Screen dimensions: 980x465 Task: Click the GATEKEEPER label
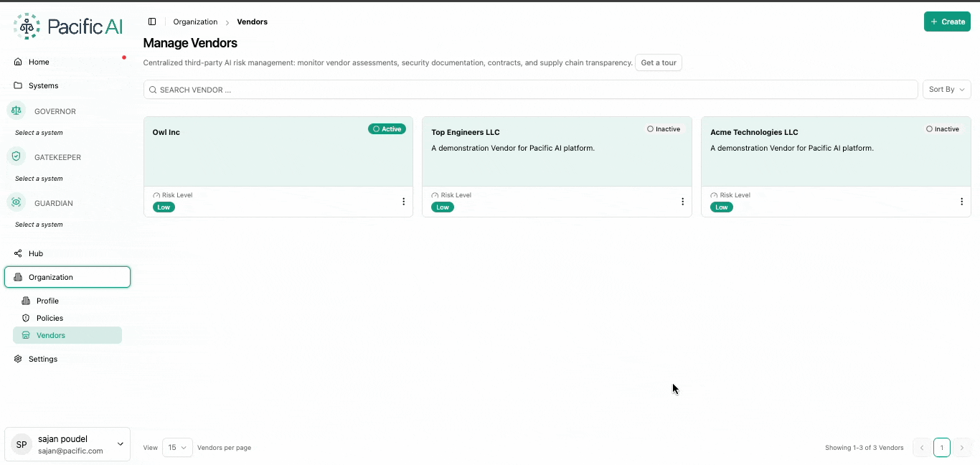57,157
